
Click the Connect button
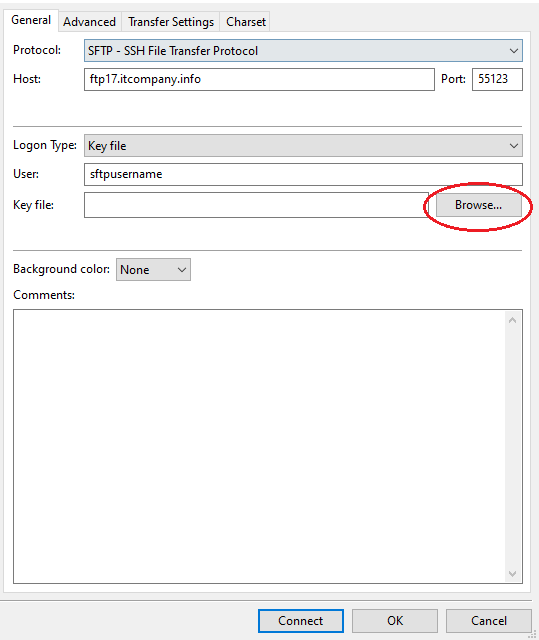click(301, 621)
